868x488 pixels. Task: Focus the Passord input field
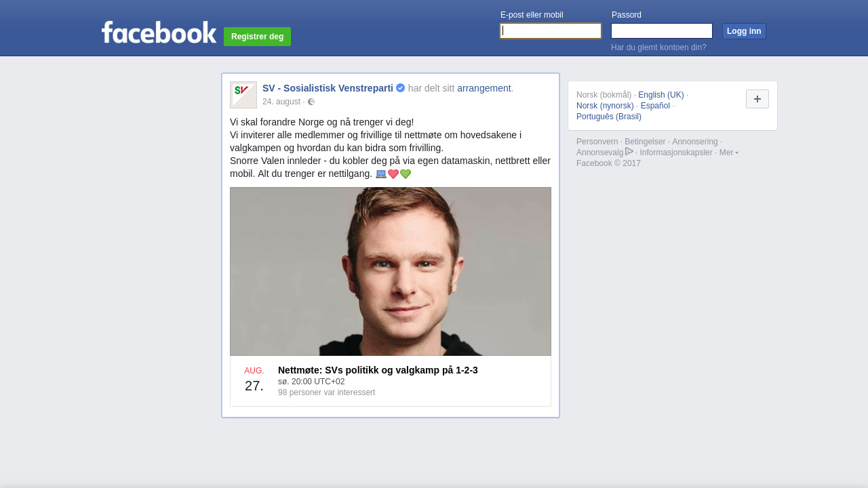tap(662, 31)
